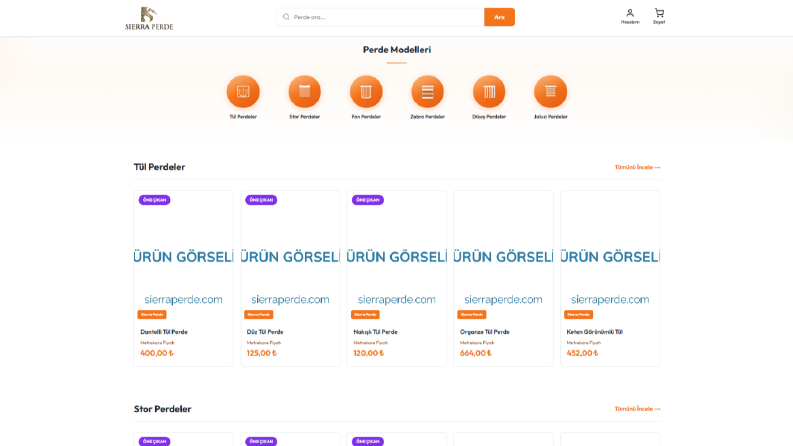Click the Keten Görünümlü Tül product title
The height and width of the screenshot is (446, 793).
[x=595, y=332]
